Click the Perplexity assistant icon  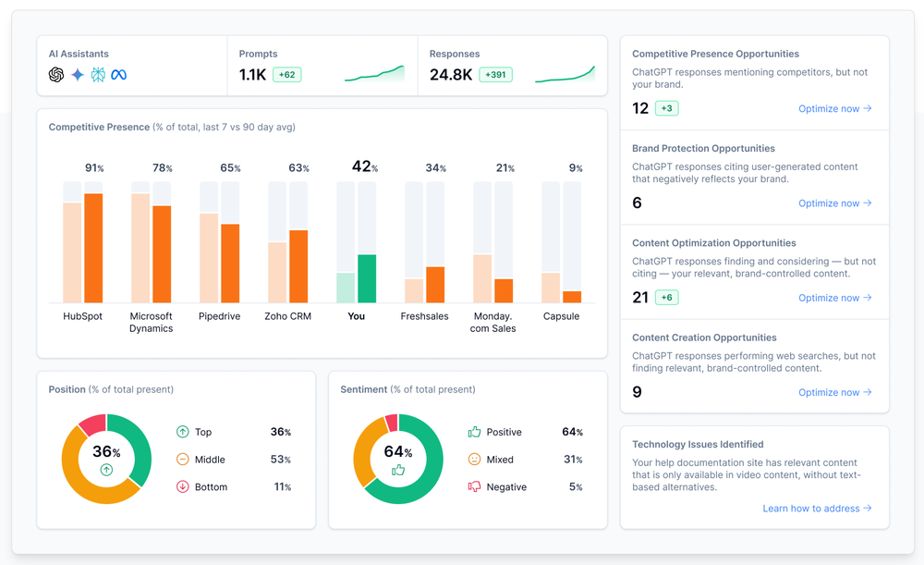(x=98, y=75)
